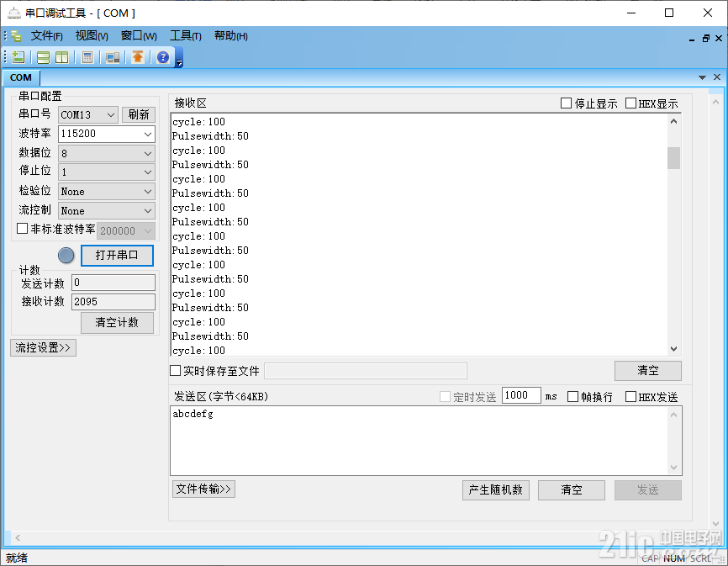Open the 帮助(H) menu

click(230, 36)
